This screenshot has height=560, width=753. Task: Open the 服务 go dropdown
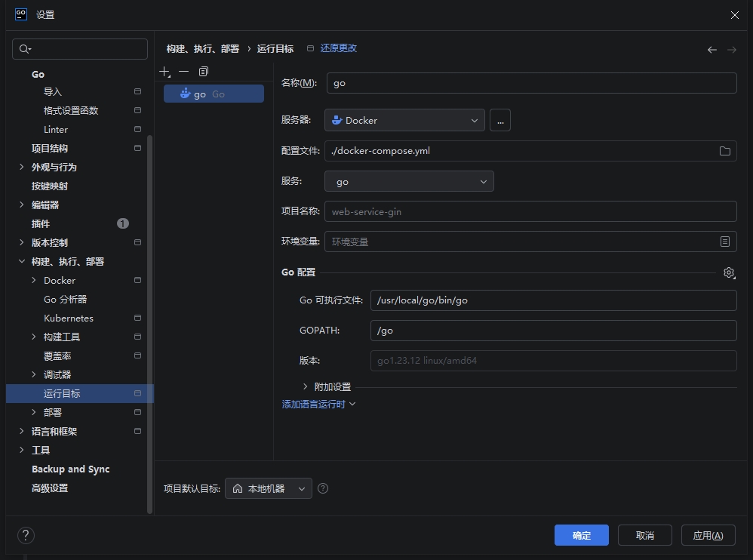tap(409, 182)
